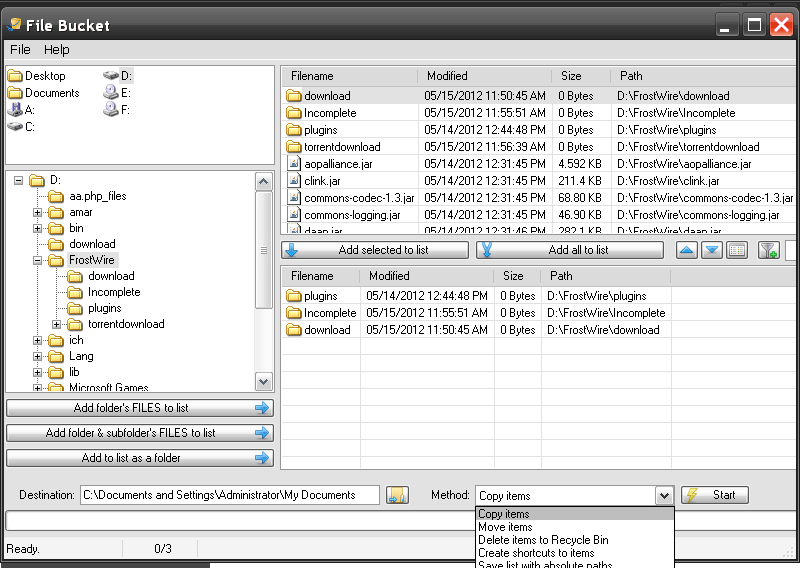Click the list view columns icon

(738, 250)
